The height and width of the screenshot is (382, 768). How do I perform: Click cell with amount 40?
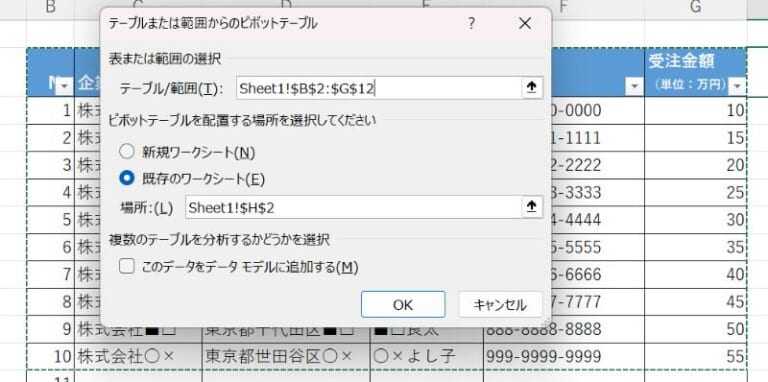(x=696, y=274)
